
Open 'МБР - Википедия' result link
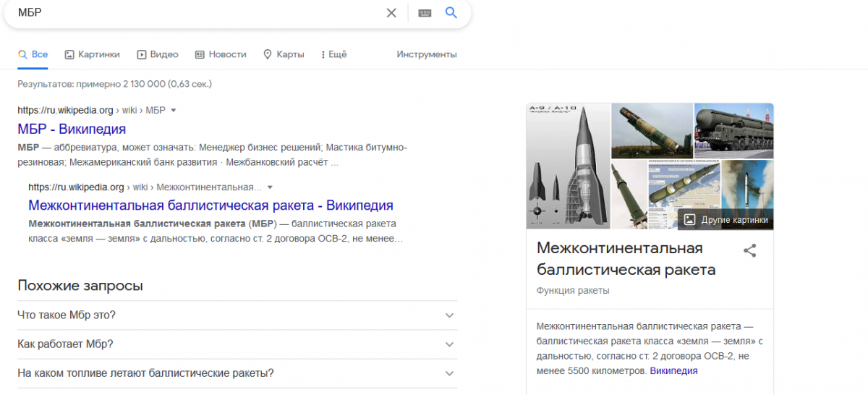point(72,129)
